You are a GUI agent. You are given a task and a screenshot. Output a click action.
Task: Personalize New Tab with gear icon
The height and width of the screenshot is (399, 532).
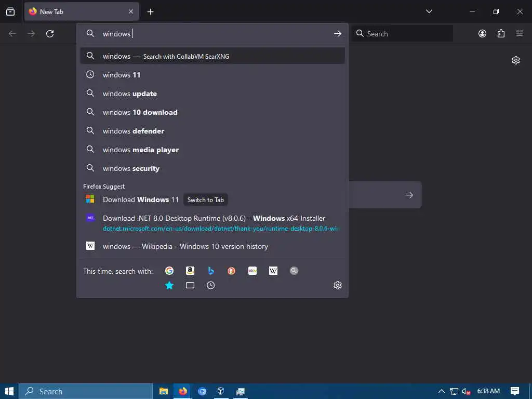516,60
